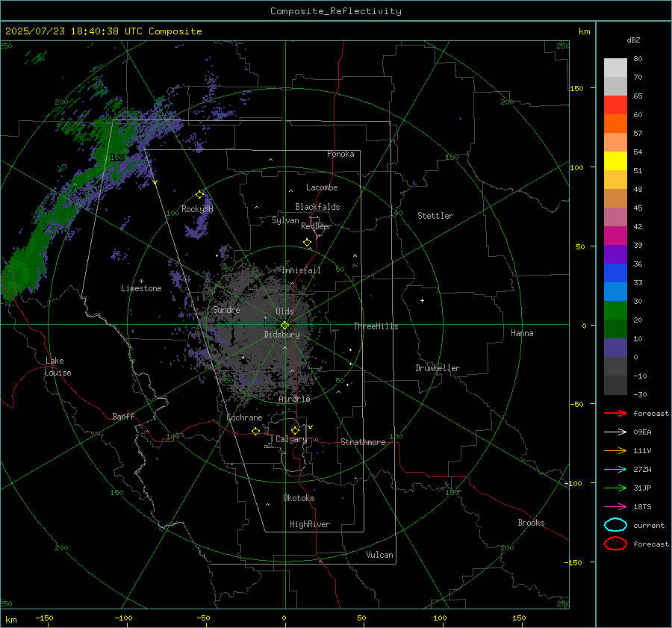Click the Okotoks label
Image resolution: width=672 pixels, height=628 pixels.
[299, 498]
